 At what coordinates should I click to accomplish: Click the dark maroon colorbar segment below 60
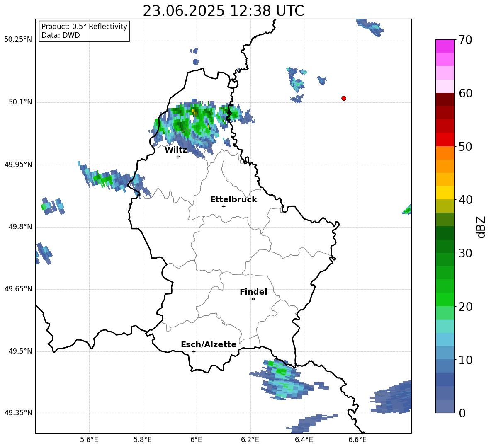(x=445, y=99)
